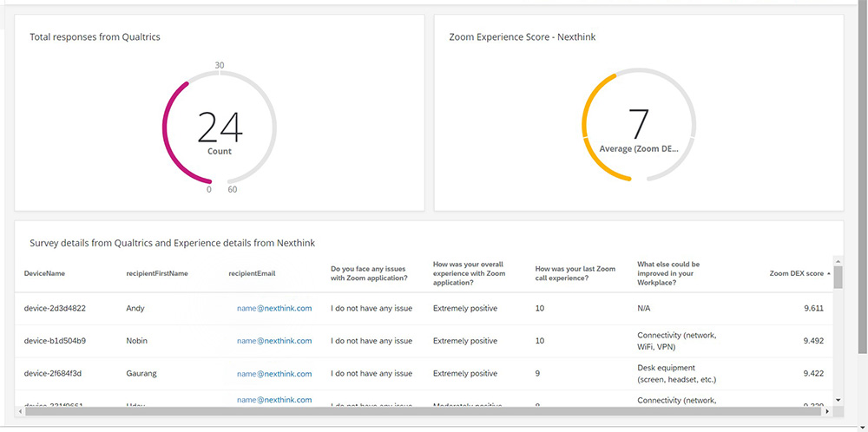This screenshot has height=432, width=868.
Task: Click the N/A improvement cell in Andy's row
Action: tap(644, 308)
